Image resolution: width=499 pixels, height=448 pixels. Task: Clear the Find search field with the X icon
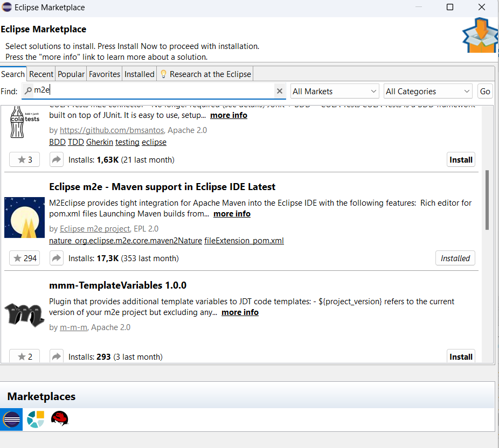pos(280,91)
